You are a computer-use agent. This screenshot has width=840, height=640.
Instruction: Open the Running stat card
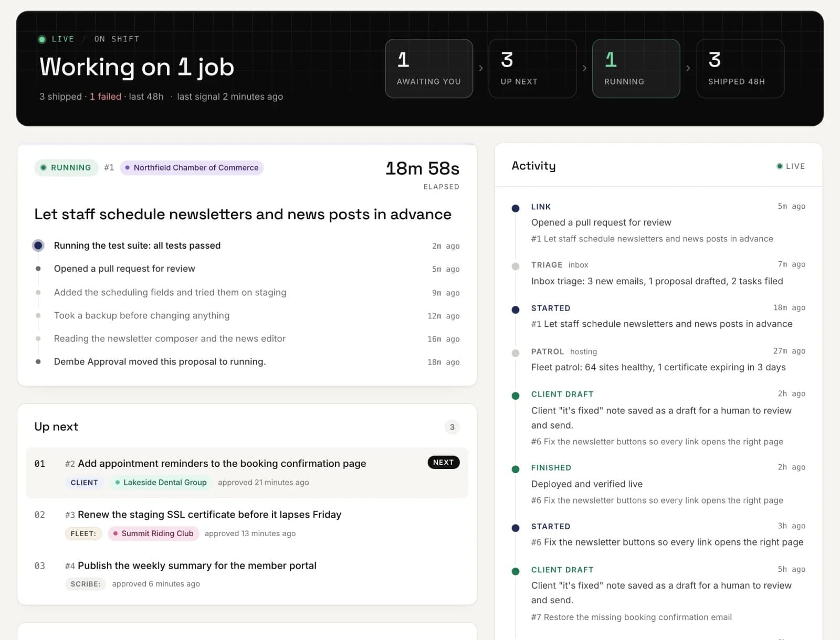point(636,69)
